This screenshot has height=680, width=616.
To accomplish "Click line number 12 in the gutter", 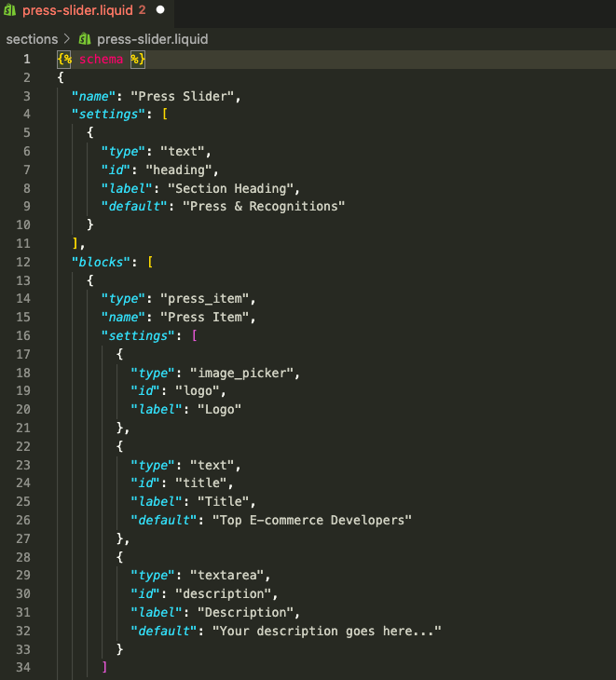I will (23, 262).
